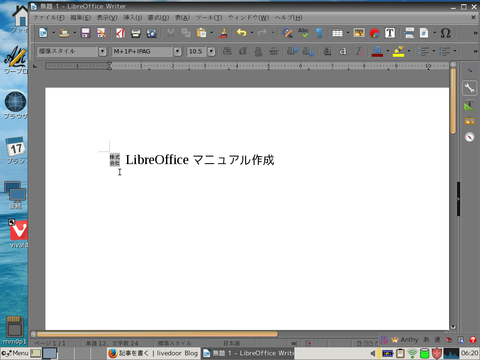Open Find and Replace icon
The height and width of the screenshot is (360, 480).
click(x=288, y=33)
